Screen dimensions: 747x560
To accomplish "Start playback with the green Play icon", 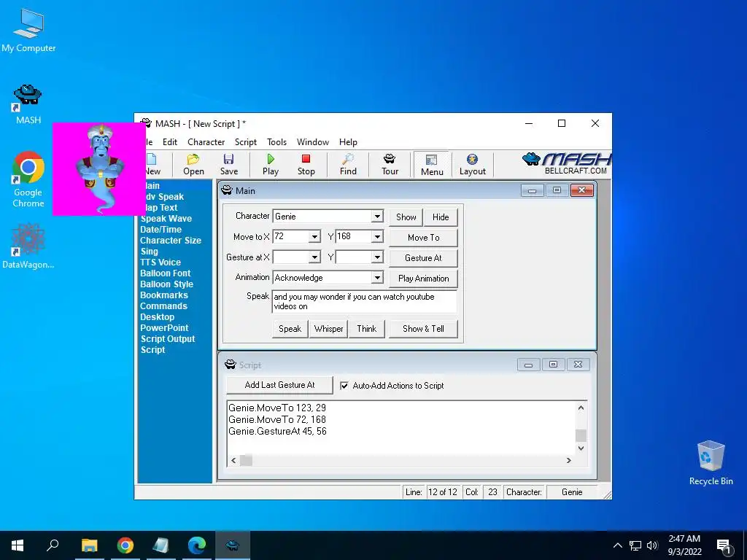I will click(x=270, y=165).
